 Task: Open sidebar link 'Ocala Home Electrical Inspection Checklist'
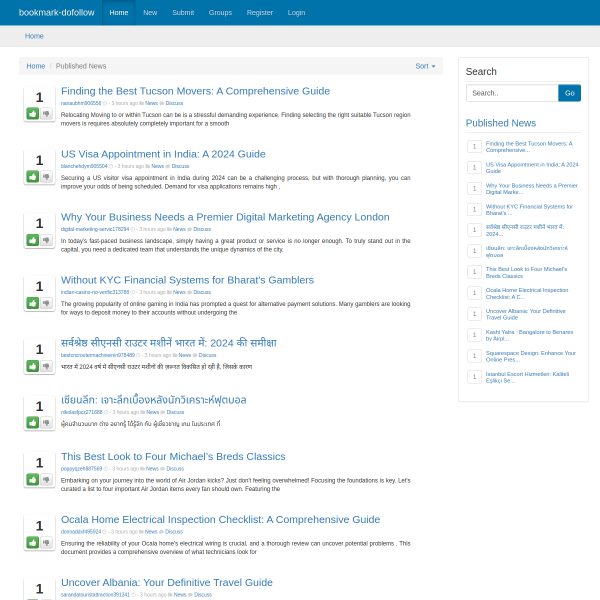[x=527, y=293]
